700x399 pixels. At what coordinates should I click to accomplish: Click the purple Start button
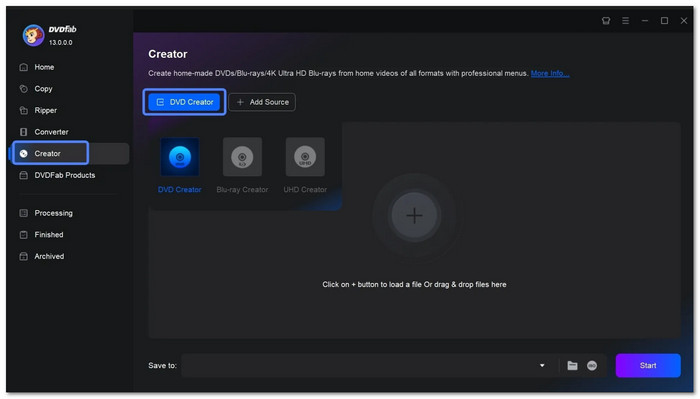click(648, 366)
